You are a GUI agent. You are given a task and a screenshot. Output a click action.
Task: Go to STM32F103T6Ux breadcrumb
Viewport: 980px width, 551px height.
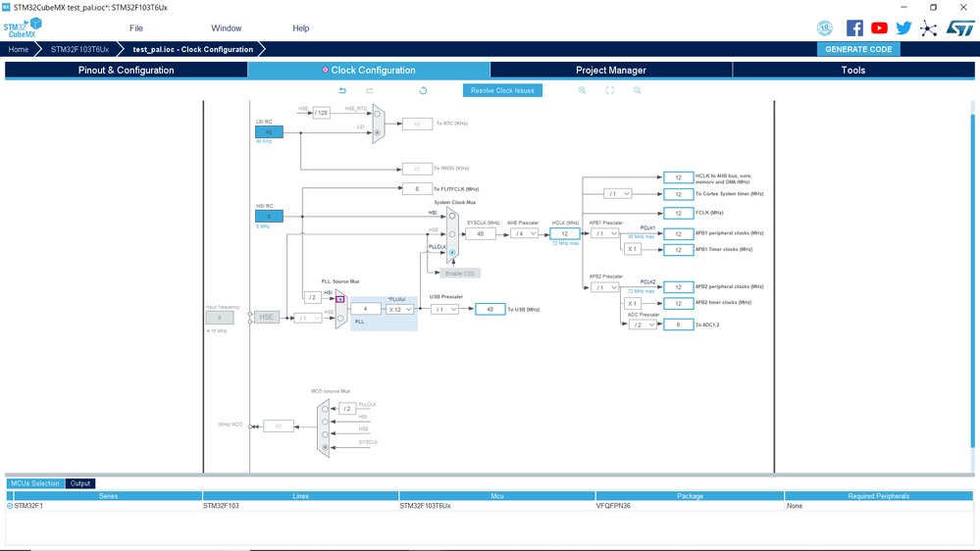(80, 49)
